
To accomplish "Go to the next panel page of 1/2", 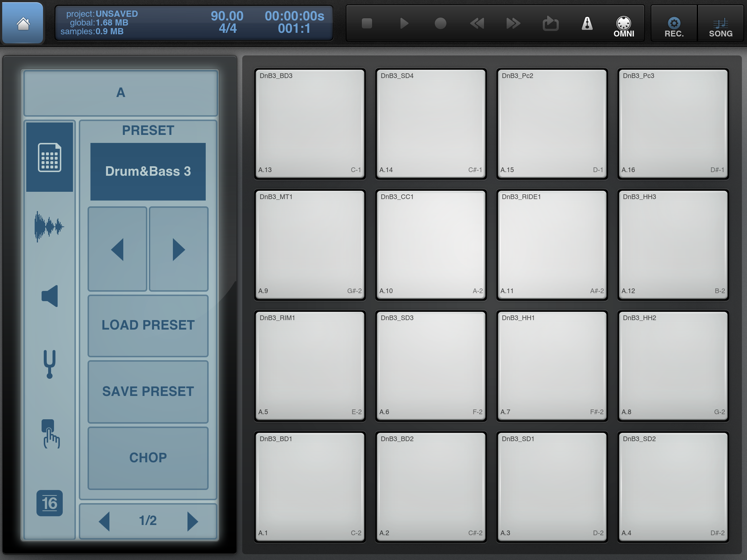I will (x=192, y=521).
